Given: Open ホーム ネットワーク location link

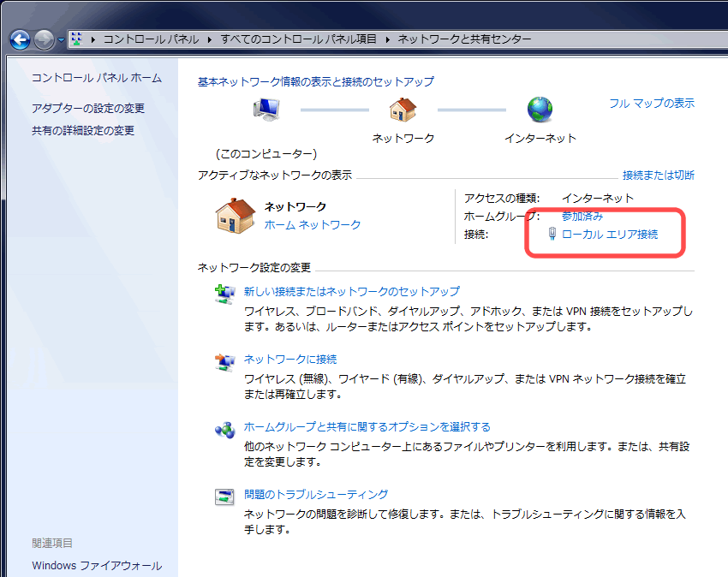Looking at the screenshot, I should pos(313,224).
